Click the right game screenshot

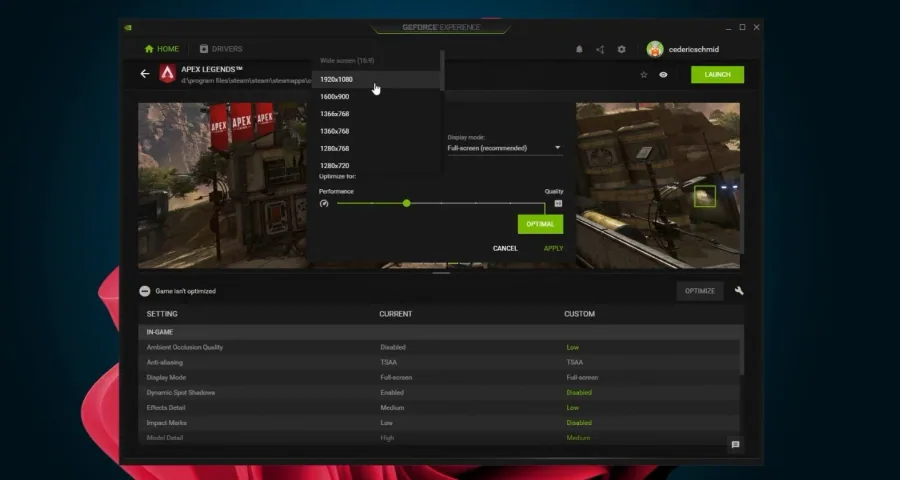(x=658, y=185)
